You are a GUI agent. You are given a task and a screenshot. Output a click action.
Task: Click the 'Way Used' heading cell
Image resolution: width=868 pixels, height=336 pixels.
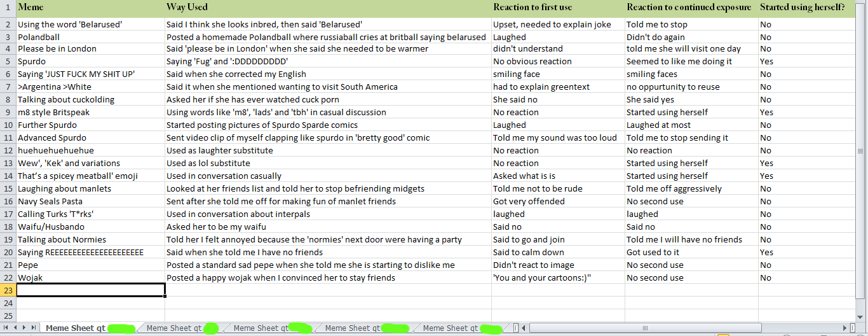[328, 9]
